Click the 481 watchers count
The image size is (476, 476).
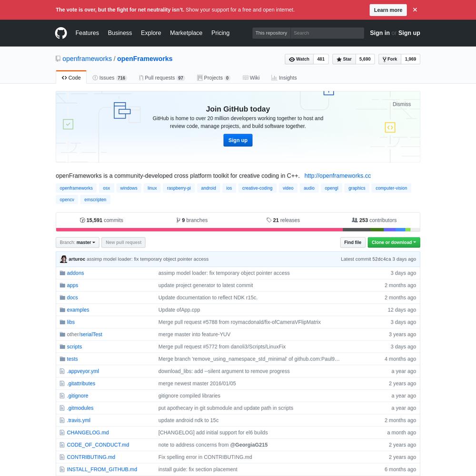(x=321, y=59)
